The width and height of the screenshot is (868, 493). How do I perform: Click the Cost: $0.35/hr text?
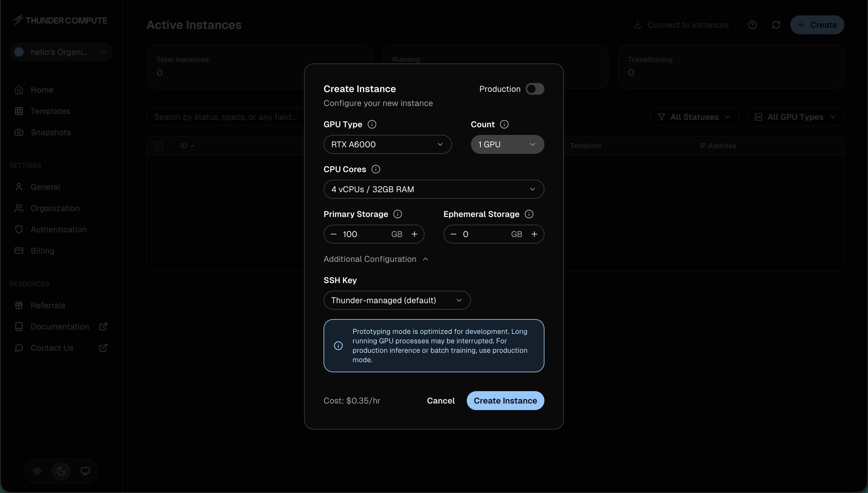(x=352, y=401)
